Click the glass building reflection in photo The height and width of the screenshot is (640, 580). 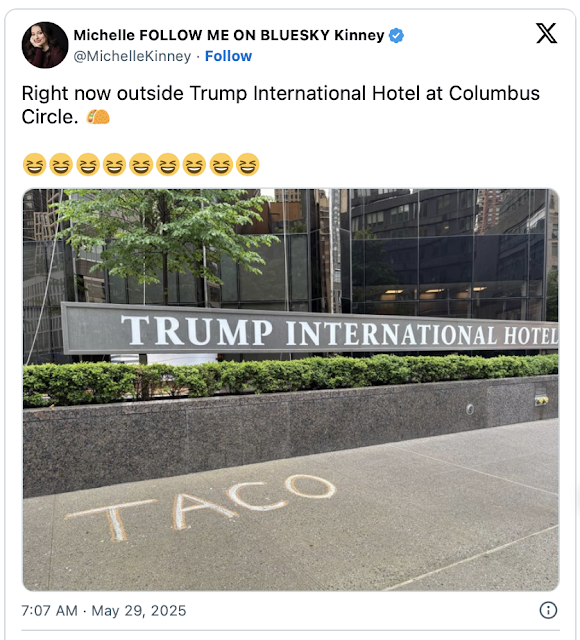pos(447,253)
